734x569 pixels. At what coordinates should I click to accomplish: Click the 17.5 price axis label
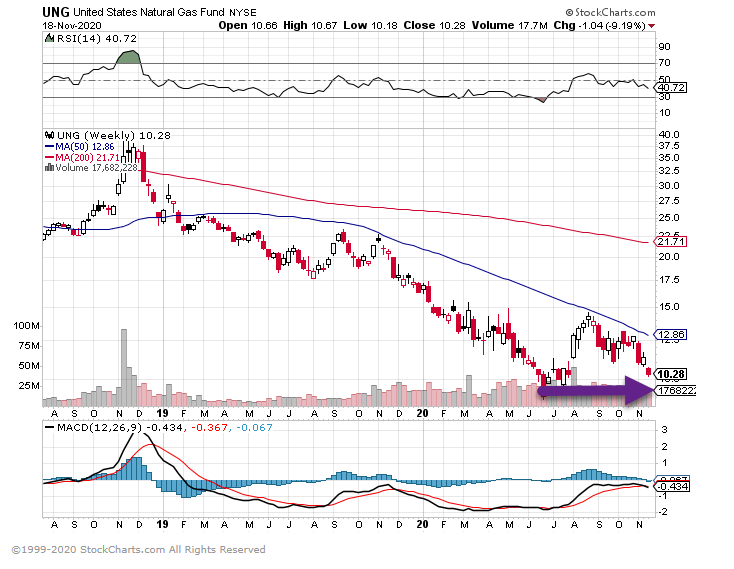(x=668, y=280)
